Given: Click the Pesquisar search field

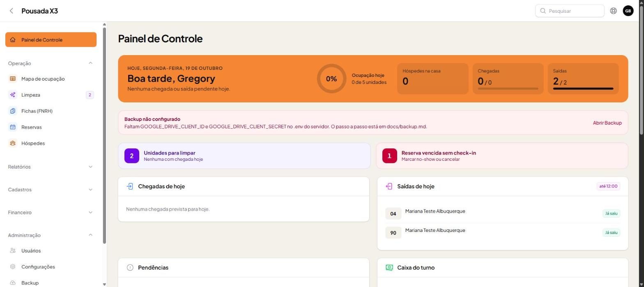Looking at the screenshot, I should click(570, 11).
